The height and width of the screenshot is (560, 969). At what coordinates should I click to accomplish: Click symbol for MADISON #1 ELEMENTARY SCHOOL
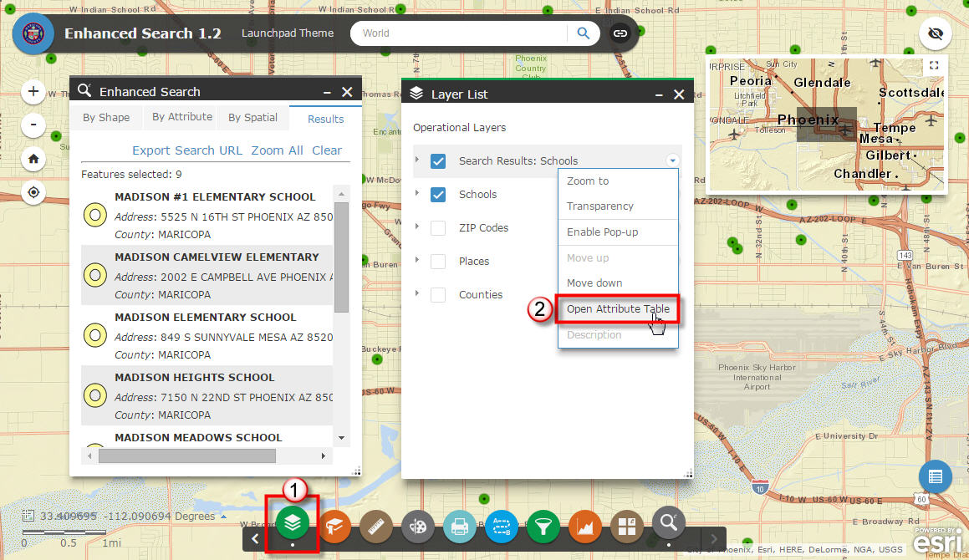point(95,215)
